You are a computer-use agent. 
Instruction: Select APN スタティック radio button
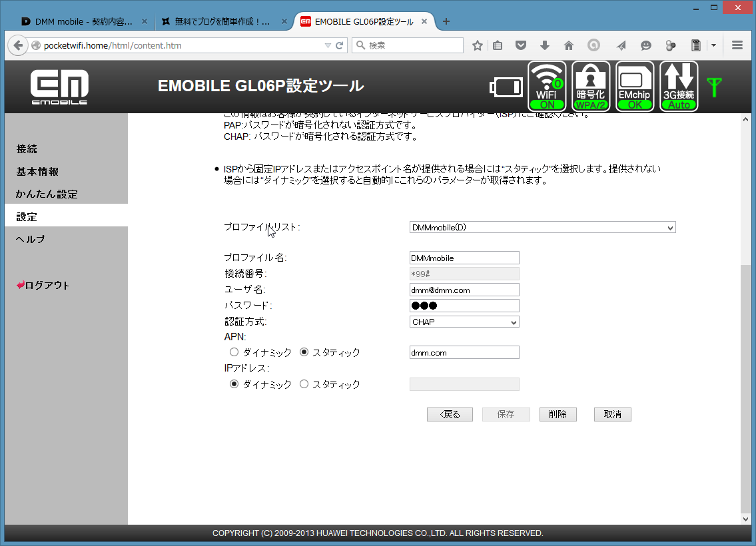[x=304, y=352]
